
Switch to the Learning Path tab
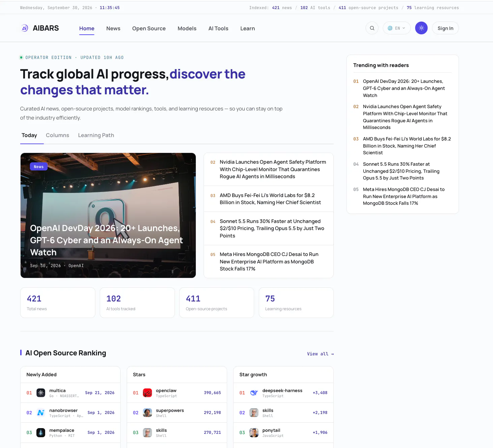[96, 135]
